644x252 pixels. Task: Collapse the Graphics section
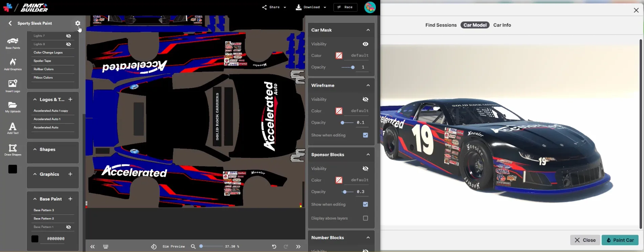[x=35, y=174]
